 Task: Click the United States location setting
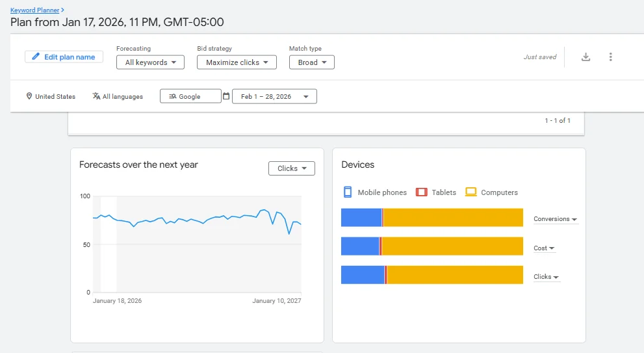pyautogui.click(x=51, y=96)
